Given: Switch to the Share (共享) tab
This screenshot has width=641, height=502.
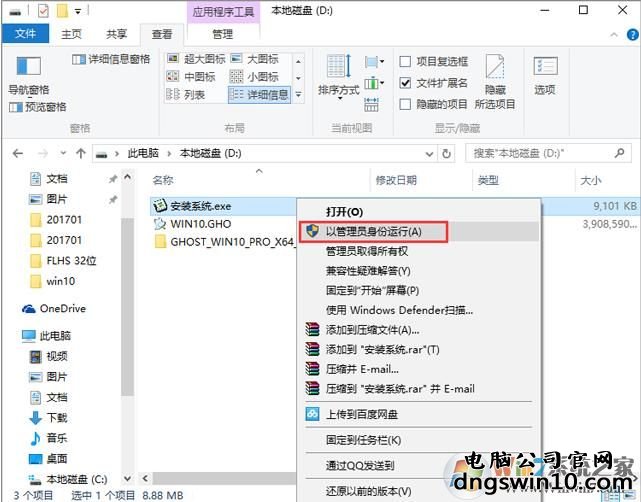Looking at the screenshot, I should click(117, 34).
